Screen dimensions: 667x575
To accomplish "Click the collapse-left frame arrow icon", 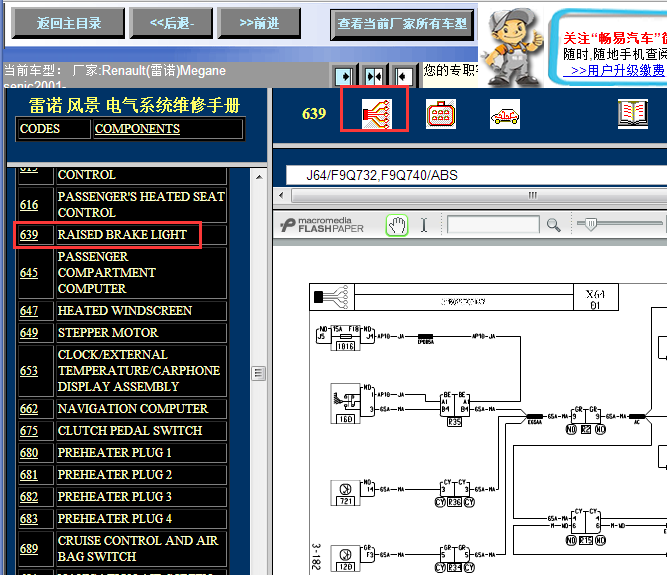I will (x=403, y=77).
